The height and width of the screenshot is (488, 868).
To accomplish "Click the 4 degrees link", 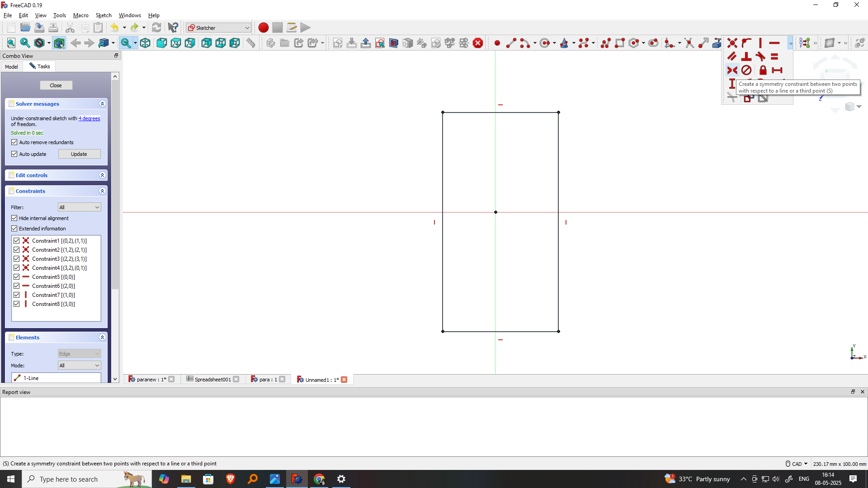I will tap(90, 118).
